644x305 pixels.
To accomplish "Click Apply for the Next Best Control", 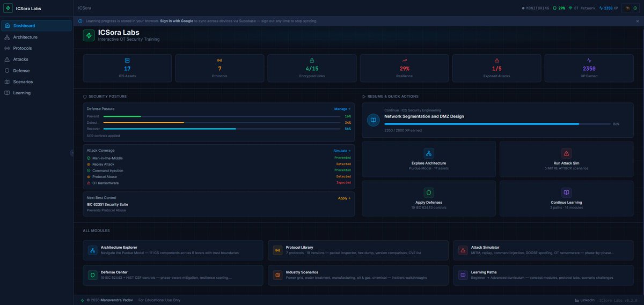I will point(344,198).
